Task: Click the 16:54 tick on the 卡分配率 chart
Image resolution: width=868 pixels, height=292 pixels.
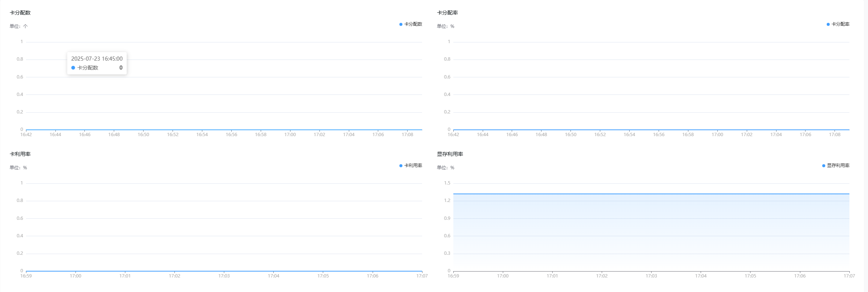Action: [629, 135]
